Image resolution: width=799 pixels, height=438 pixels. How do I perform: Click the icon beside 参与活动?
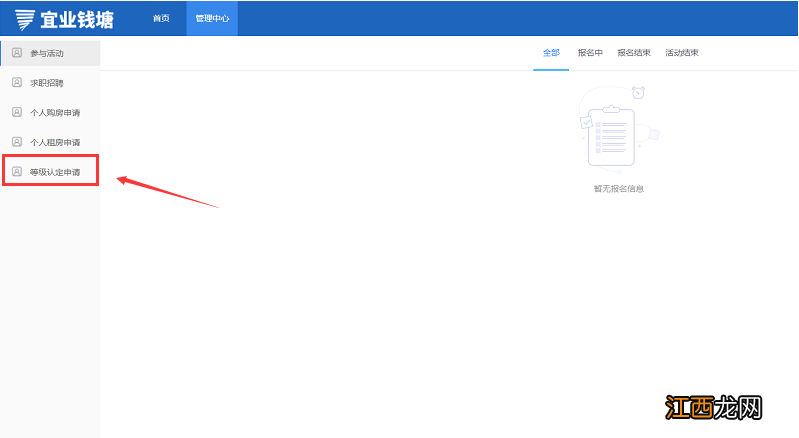16,52
